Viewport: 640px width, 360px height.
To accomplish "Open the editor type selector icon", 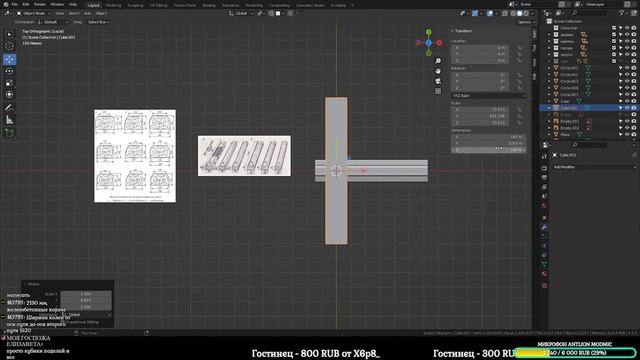I will 7,13.
